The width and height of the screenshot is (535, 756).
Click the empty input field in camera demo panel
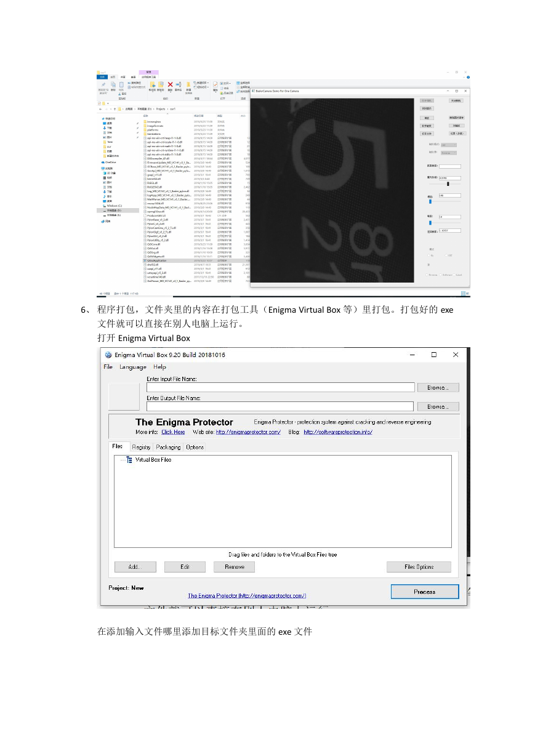(450, 166)
